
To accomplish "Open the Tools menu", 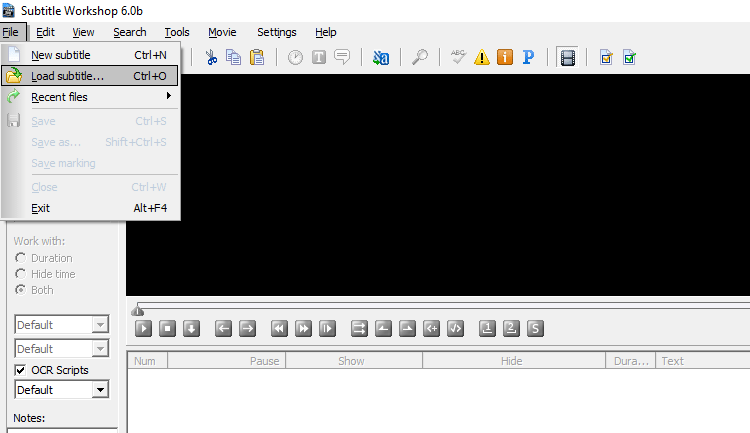I will point(177,32).
